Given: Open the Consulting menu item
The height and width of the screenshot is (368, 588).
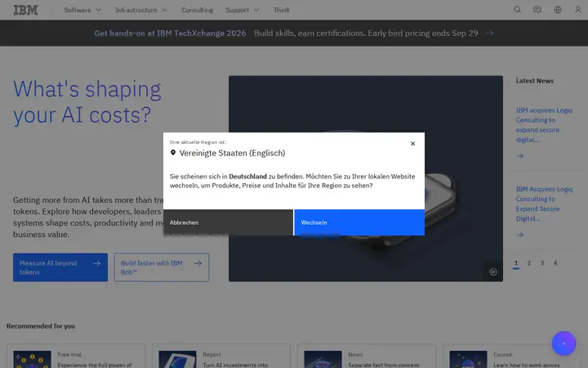Looking at the screenshot, I should (198, 10).
